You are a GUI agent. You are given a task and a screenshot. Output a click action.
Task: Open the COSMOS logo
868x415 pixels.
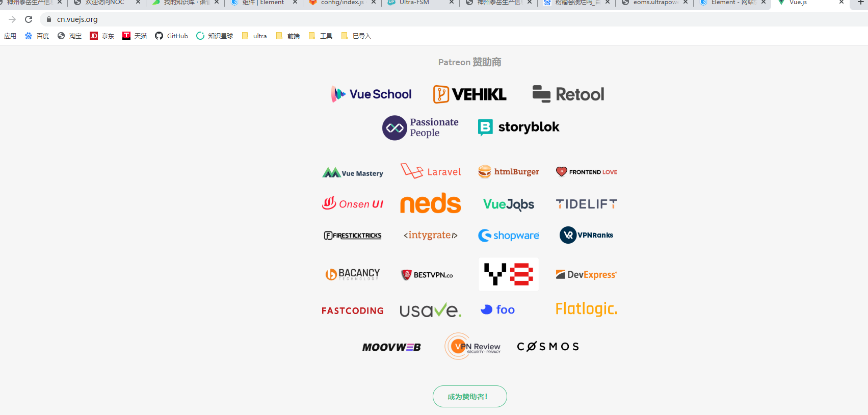(x=548, y=347)
